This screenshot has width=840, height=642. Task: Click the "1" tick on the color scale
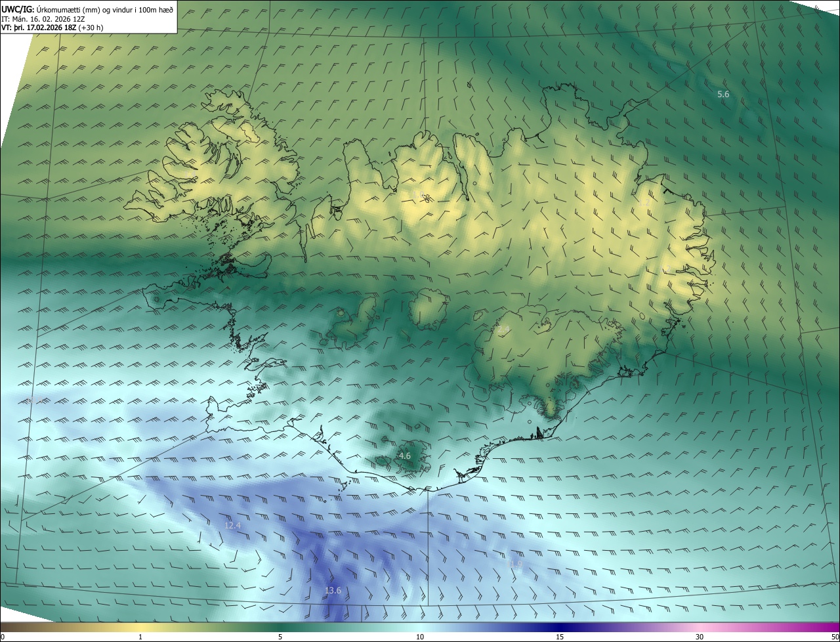pos(140,637)
